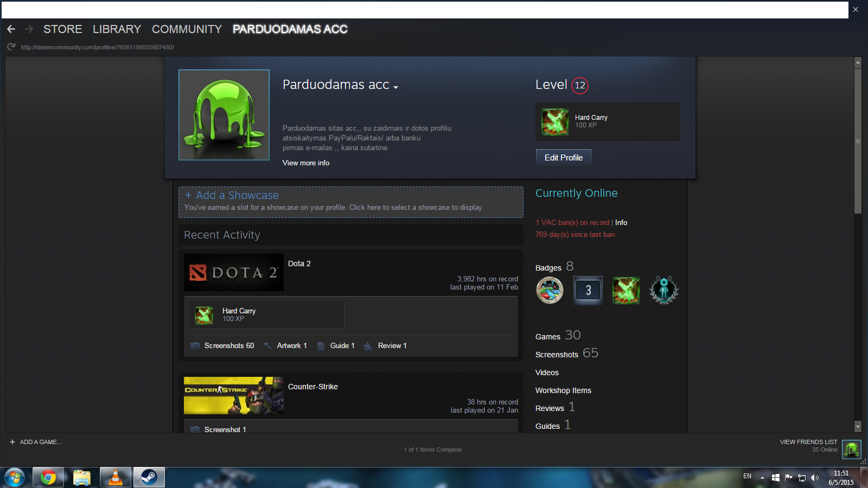Viewport: 868px width, 488px height.
Task: Open the badge showing number 3
Action: [588, 291]
